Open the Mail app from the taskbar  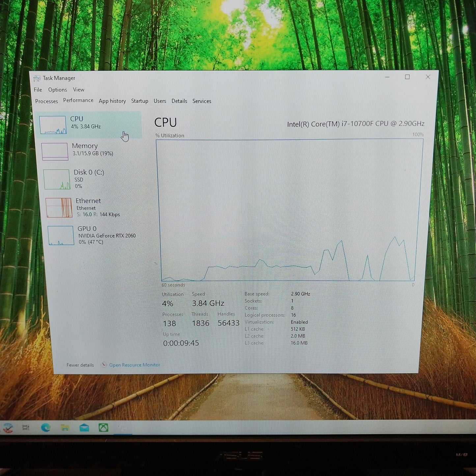pyautogui.click(x=84, y=428)
